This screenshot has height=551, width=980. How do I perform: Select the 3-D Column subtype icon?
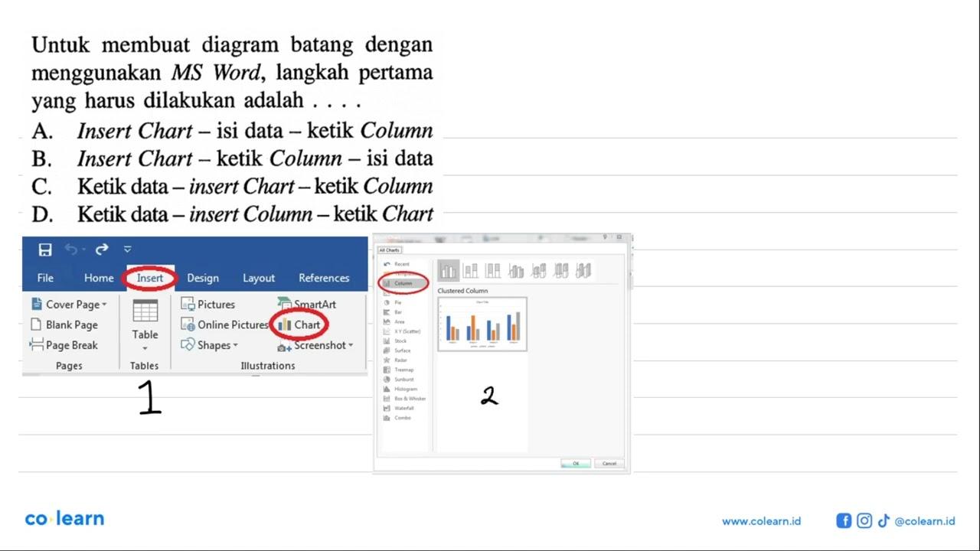point(583,270)
